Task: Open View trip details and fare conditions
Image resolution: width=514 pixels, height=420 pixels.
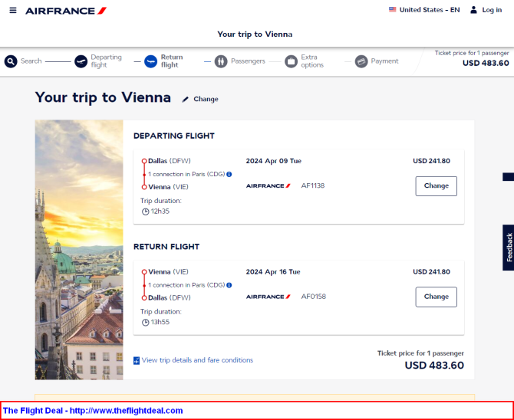Action: point(197,360)
